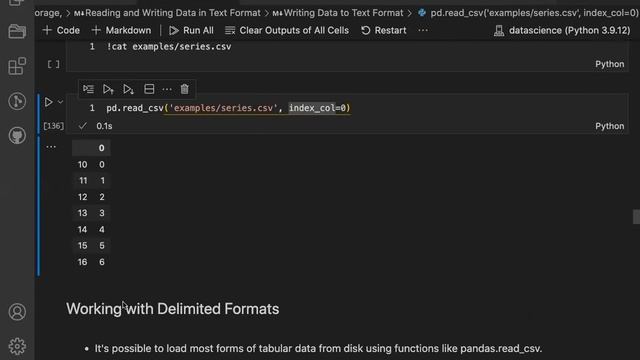
Task: Select the execution time 0.1s text
Action: click(104, 126)
